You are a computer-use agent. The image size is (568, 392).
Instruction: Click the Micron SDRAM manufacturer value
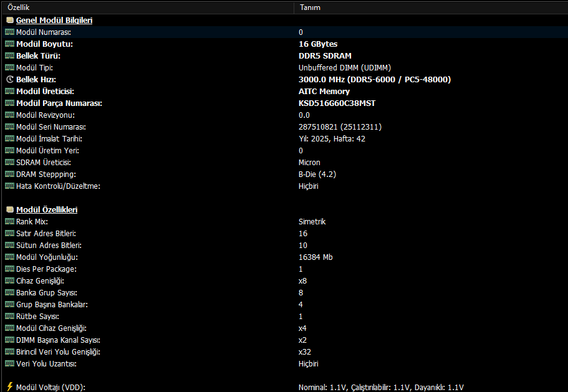[x=309, y=162]
